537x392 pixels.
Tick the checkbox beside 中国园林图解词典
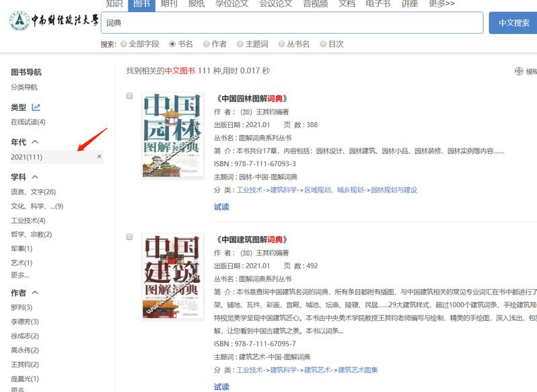(x=130, y=96)
